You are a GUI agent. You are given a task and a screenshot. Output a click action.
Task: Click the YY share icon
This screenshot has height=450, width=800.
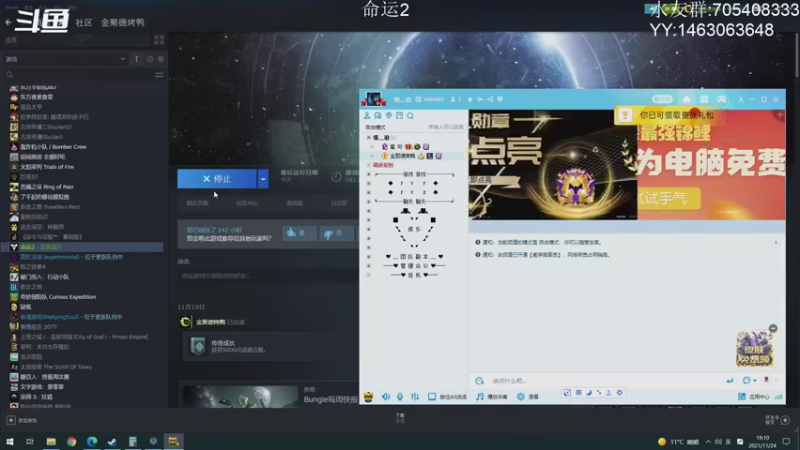click(490, 99)
